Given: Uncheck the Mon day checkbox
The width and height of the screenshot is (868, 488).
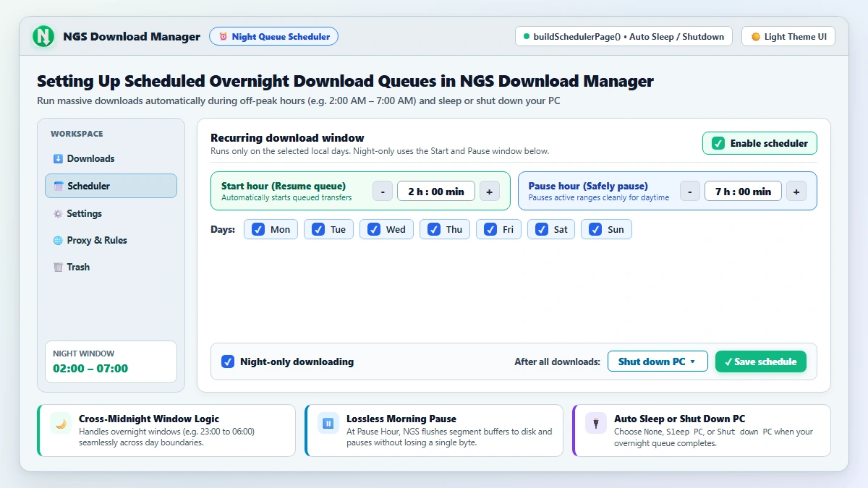Looking at the screenshot, I should pos(258,229).
